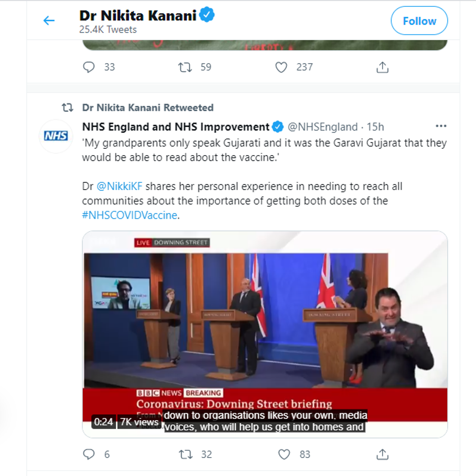Open the three-dot more menu on tweet
The image size is (476, 476).
441,126
